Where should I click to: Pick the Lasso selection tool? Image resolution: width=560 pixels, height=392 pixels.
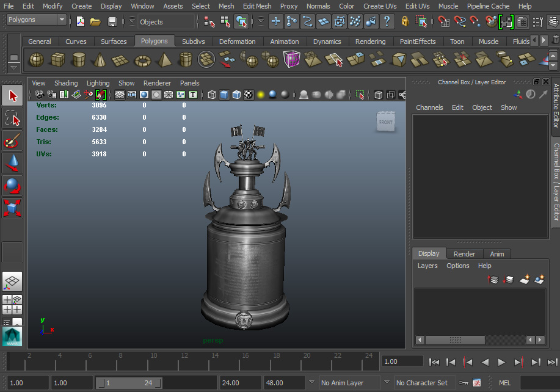coord(12,118)
